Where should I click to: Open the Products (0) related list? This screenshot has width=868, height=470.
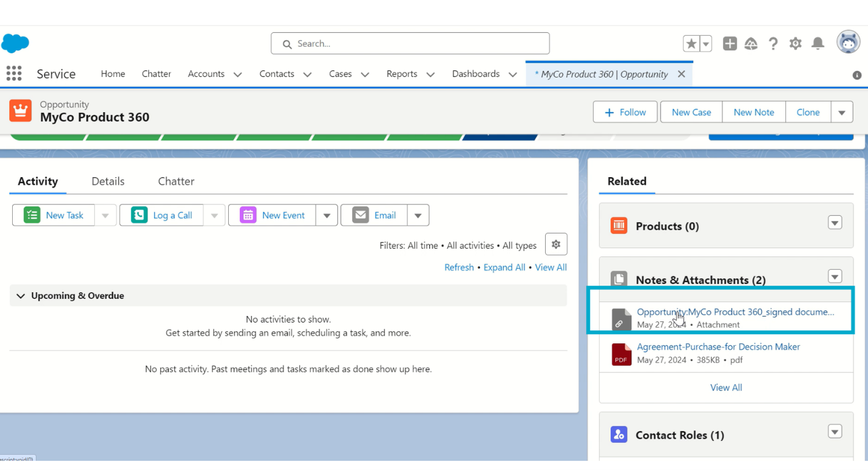(x=667, y=226)
